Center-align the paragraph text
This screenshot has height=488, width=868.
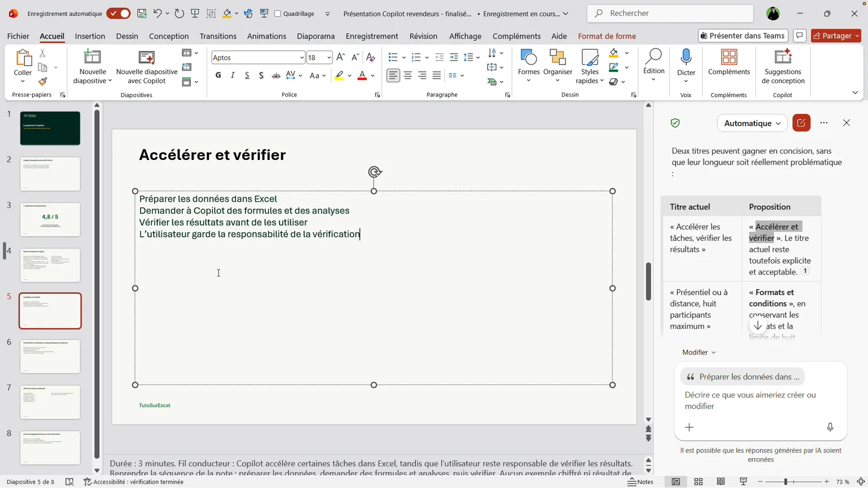(x=408, y=75)
